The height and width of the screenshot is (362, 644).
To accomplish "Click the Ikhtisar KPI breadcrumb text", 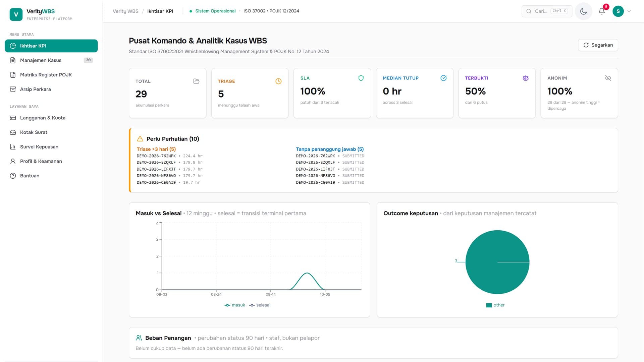I will click(160, 11).
